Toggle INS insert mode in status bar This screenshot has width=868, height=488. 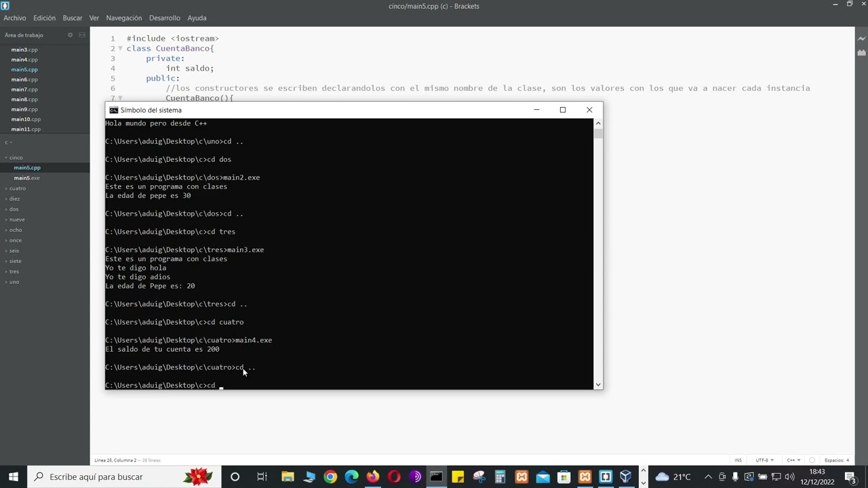pos(738,460)
